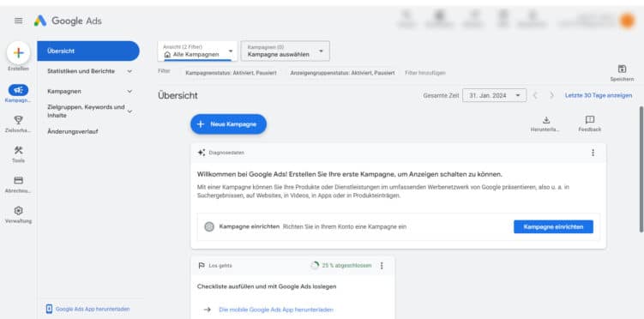The height and width of the screenshot is (319, 644).
Task: Open Die mobile Google Ads App herunterladen
Action: pyautogui.click(x=276, y=310)
